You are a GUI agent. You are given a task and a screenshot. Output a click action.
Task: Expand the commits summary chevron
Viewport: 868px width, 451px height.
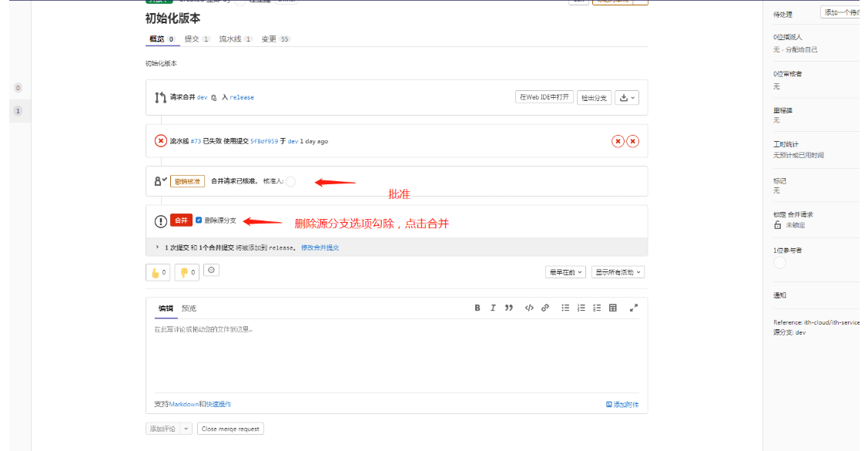(157, 247)
